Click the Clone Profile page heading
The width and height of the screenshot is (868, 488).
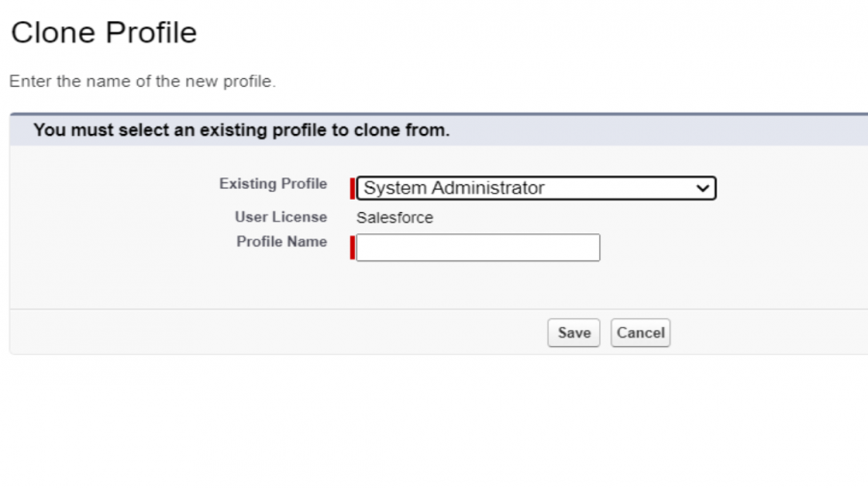(x=104, y=33)
